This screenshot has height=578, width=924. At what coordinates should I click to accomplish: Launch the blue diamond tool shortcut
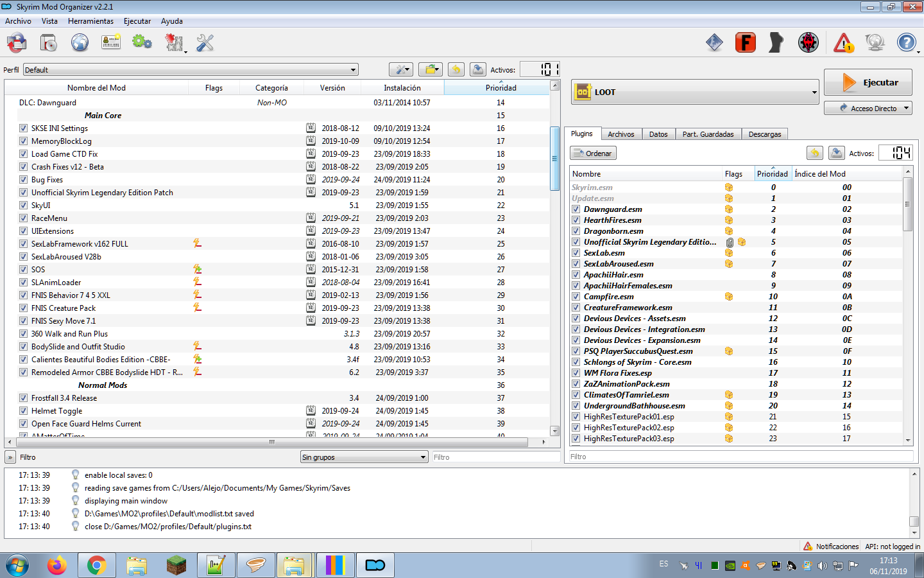pos(714,42)
